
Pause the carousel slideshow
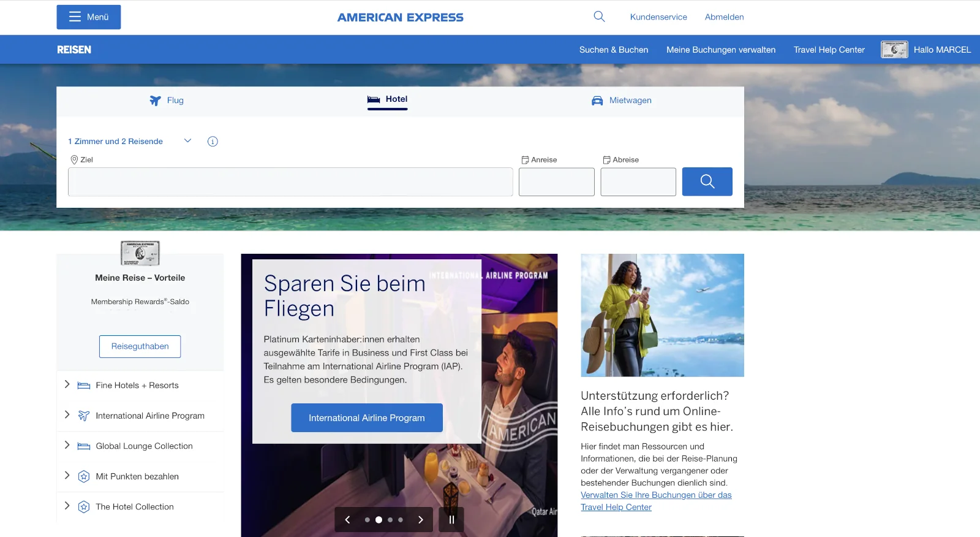point(451,520)
